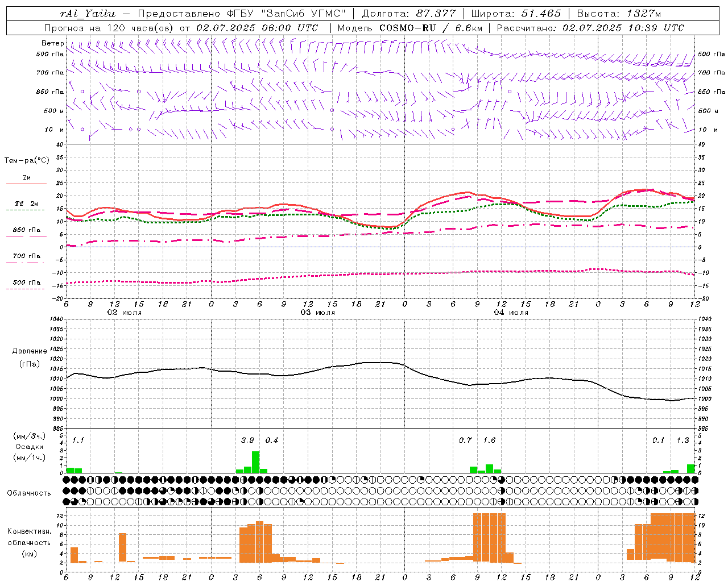Select the "Долгота: 87.377" header field

(408, 14)
